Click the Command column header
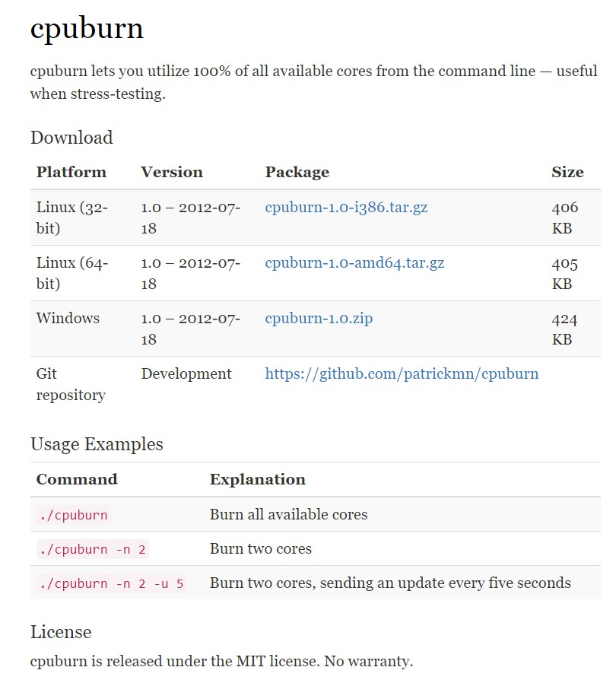Viewport: 616px width, 683px height. pyautogui.click(x=77, y=479)
